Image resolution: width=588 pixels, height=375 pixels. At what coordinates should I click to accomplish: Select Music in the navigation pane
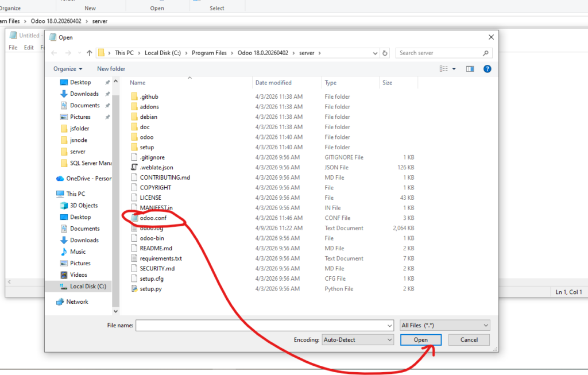tap(78, 252)
